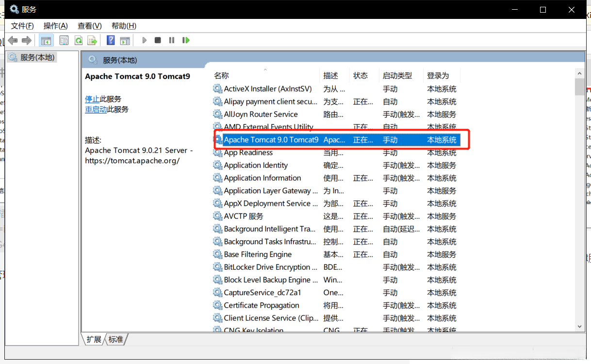Click the Stop Service square icon
This screenshot has width=591, height=364.
pyautogui.click(x=158, y=40)
